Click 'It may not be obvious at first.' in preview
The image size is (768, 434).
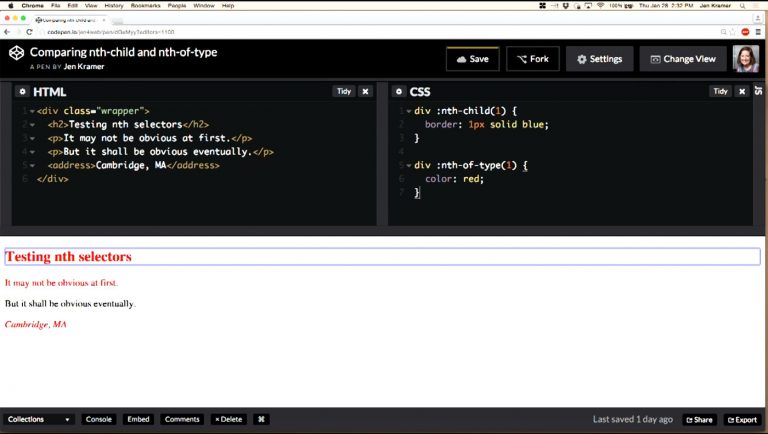[61, 283]
